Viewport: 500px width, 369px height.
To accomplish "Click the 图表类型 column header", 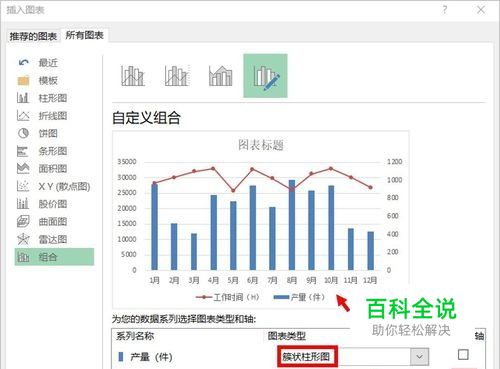I will (x=287, y=336).
